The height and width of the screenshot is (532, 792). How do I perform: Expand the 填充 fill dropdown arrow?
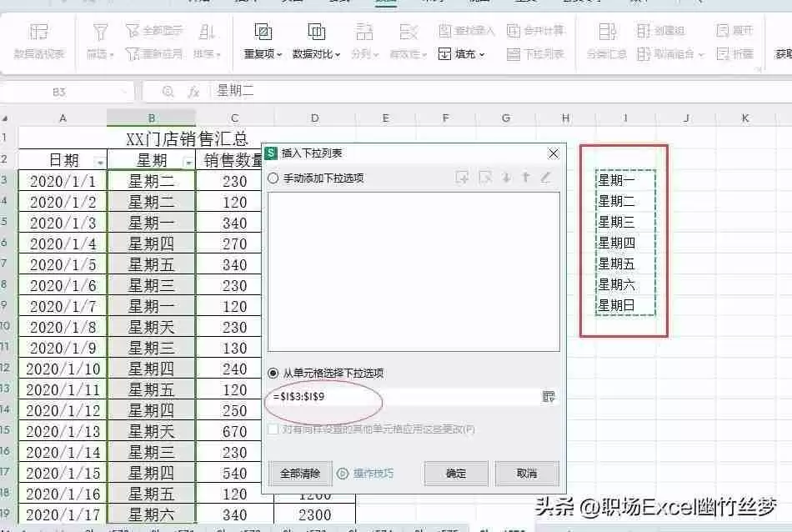point(482,53)
